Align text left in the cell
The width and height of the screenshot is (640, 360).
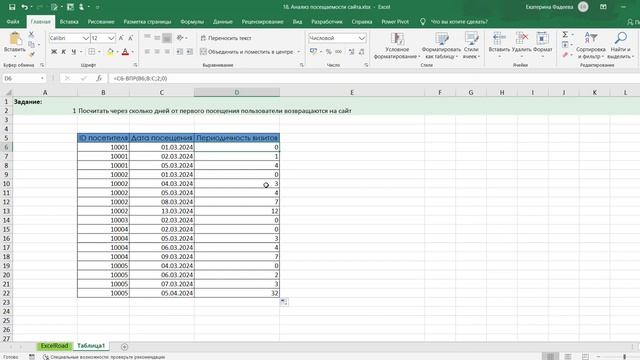pos(147,52)
